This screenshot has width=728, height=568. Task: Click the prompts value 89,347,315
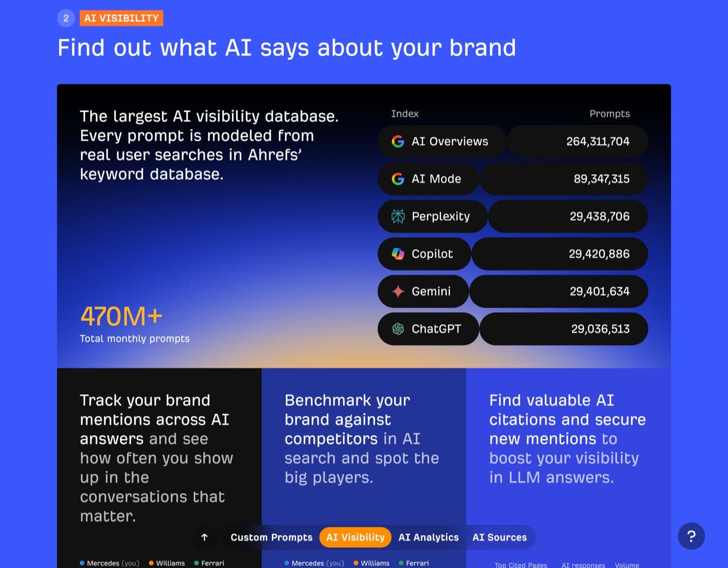pos(602,179)
